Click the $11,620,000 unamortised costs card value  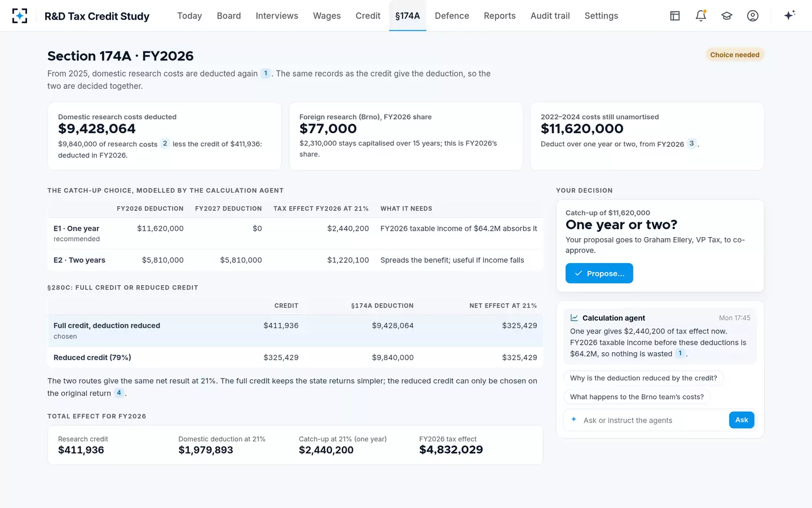tap(582, 129)
